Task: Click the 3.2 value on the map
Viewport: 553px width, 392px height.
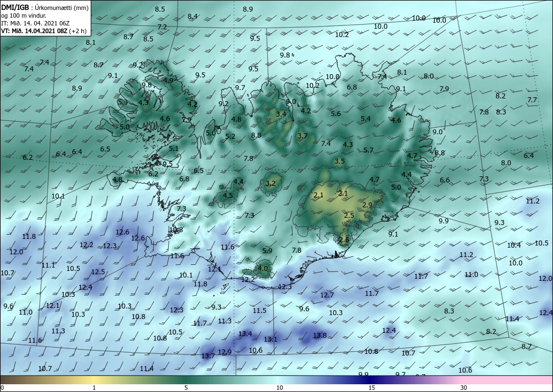Action: pos(270,184)
